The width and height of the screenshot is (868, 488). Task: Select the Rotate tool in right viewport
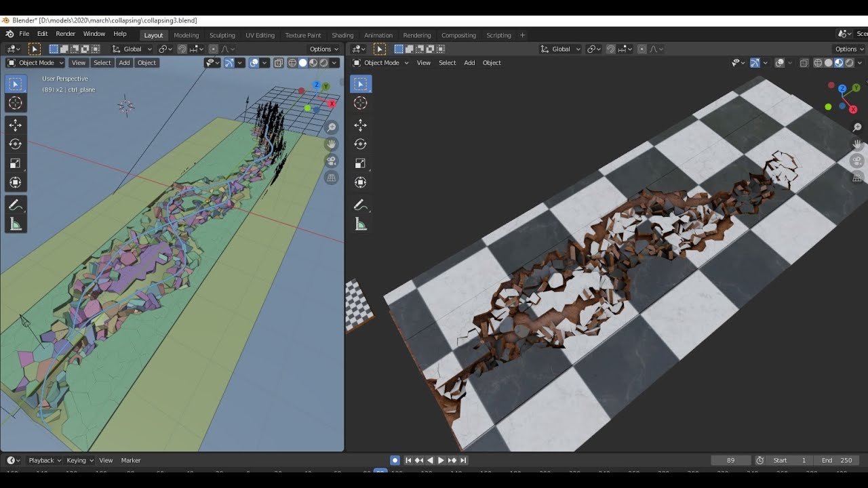(x=361, y=144)
